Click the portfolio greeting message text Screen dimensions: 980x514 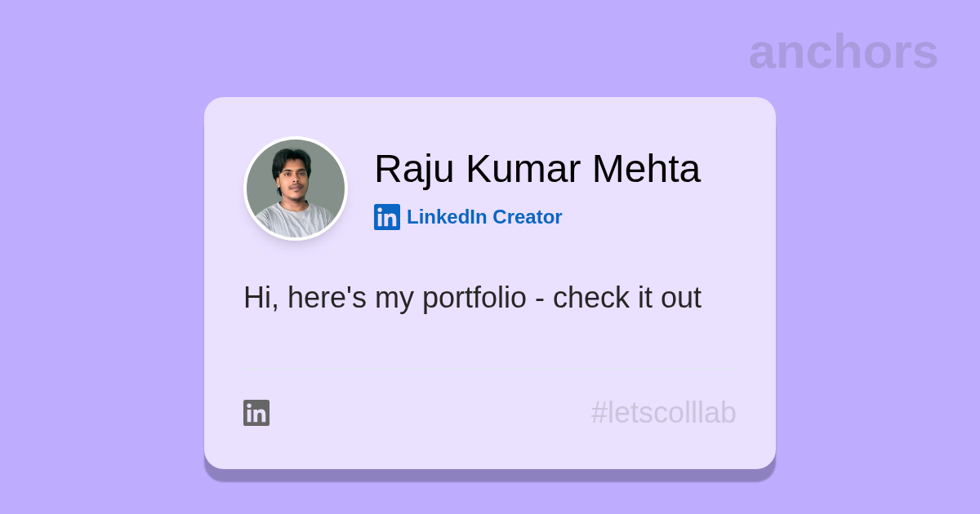[472, 298]
